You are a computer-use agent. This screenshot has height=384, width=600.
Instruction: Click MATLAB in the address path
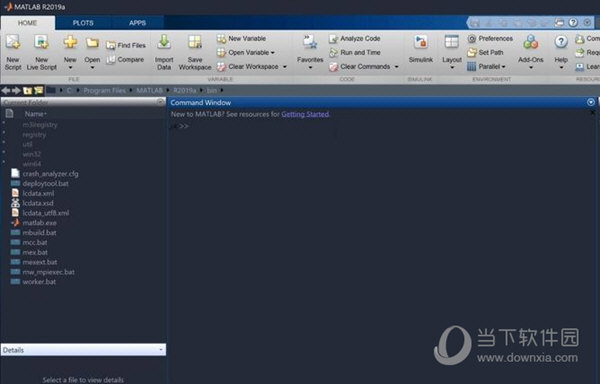click(x=149, y=91)
